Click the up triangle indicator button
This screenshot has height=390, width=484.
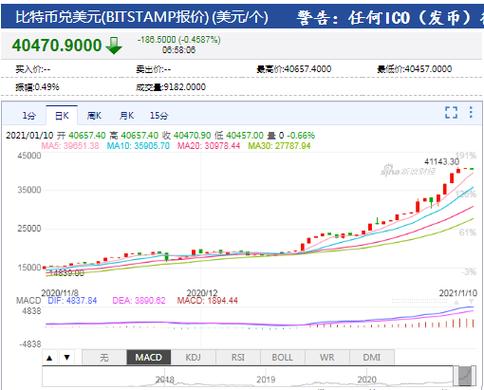50,358
